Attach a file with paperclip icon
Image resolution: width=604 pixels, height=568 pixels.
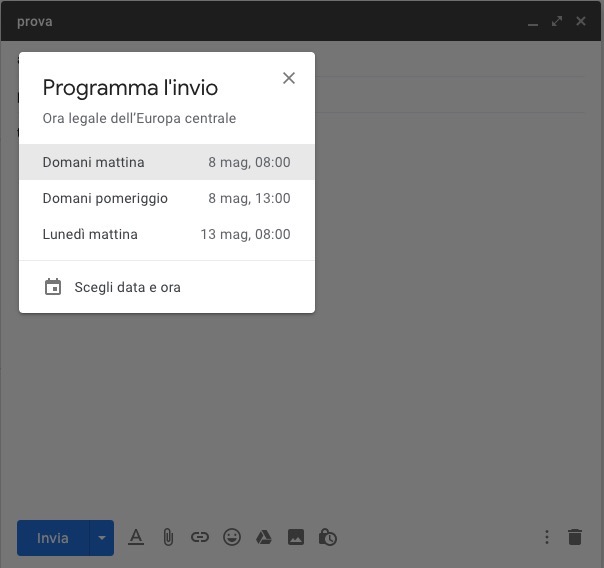tap(168, 537)
